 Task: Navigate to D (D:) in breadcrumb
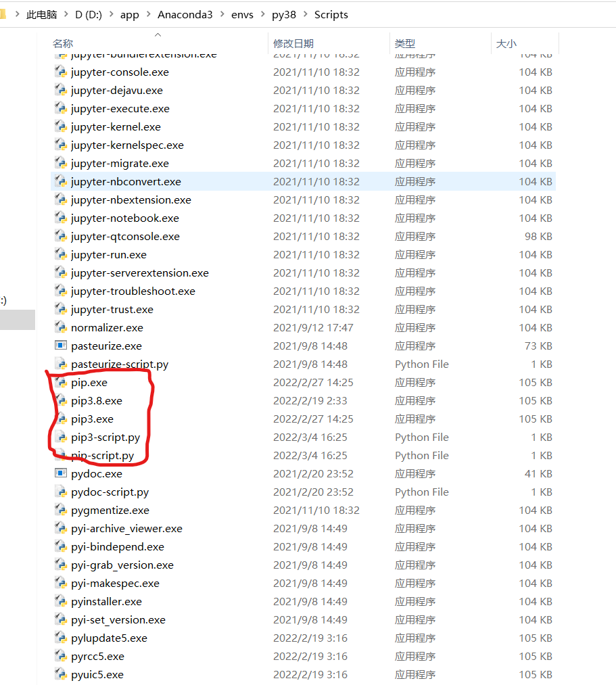pos(89,14)
